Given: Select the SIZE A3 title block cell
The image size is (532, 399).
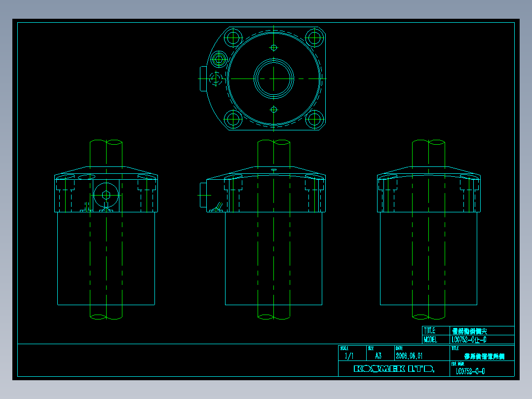Looking at the screenshot, I should coord(380,353).
